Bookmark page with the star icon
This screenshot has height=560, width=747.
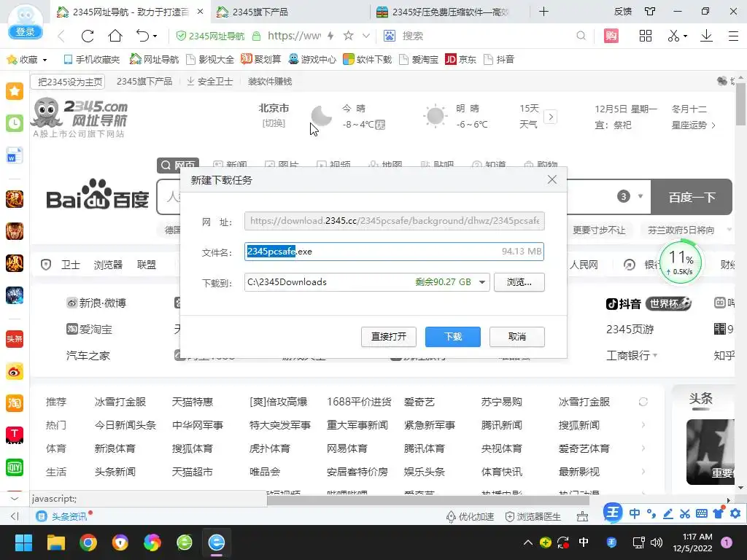pyautogui.click(x=348, y=36)
